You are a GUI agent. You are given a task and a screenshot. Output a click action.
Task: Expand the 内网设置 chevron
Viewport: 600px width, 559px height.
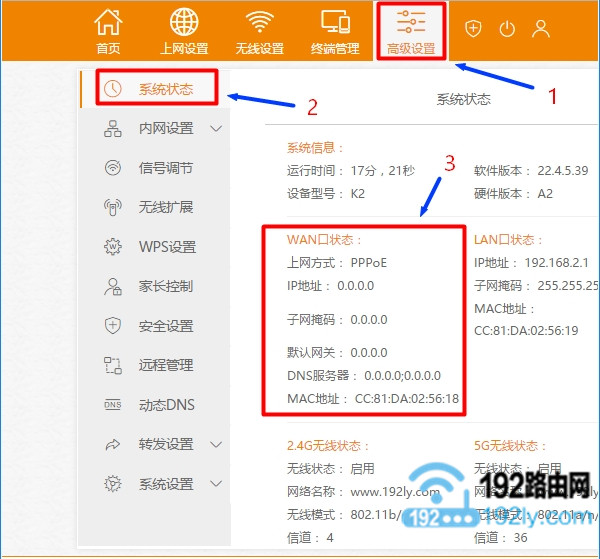(x=216, y=129)
